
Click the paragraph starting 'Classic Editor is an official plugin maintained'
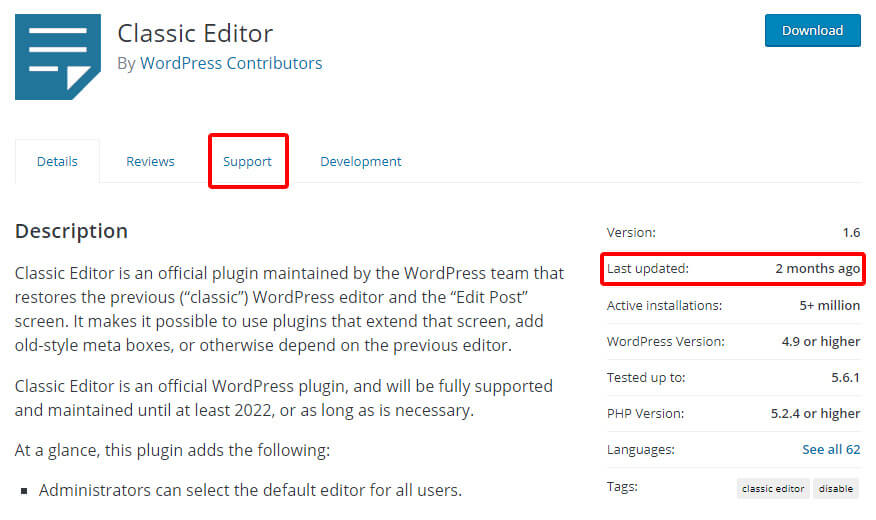tap(289, 309)
